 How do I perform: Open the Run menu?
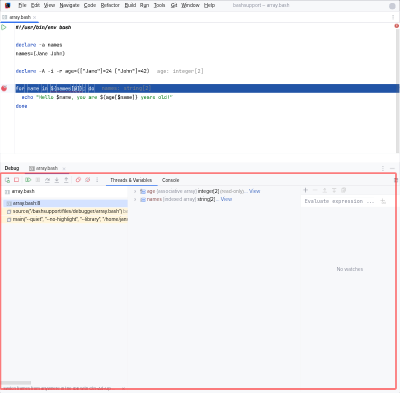144,5
